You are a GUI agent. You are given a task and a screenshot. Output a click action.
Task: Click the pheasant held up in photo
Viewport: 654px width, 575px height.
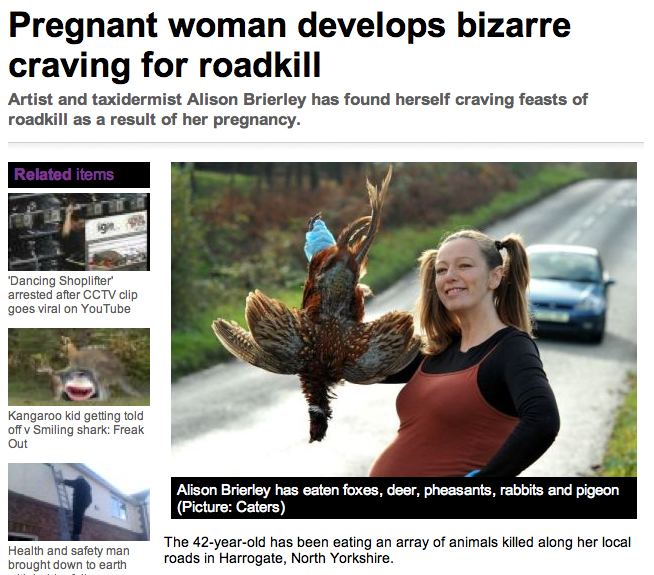tap(319, 309)
